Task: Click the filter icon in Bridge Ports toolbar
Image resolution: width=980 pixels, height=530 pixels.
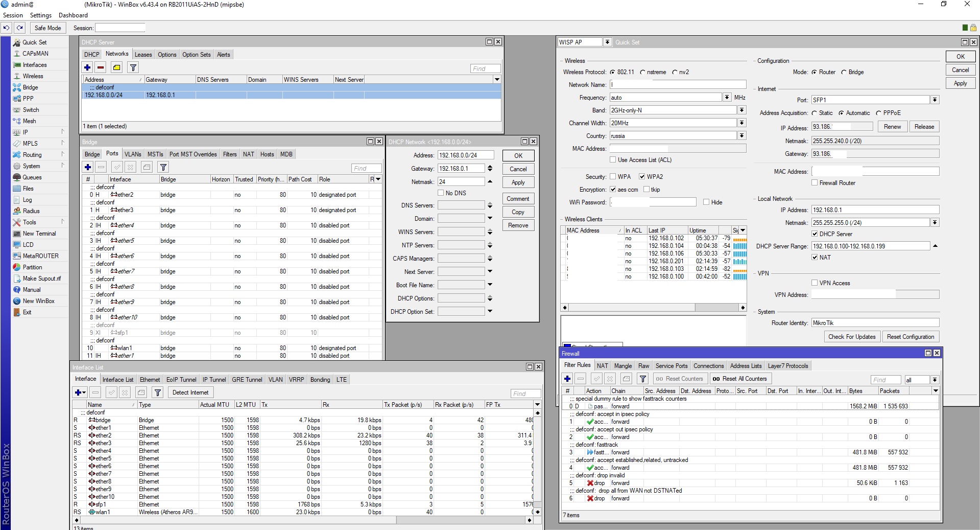Action: [x=163, y=167]
